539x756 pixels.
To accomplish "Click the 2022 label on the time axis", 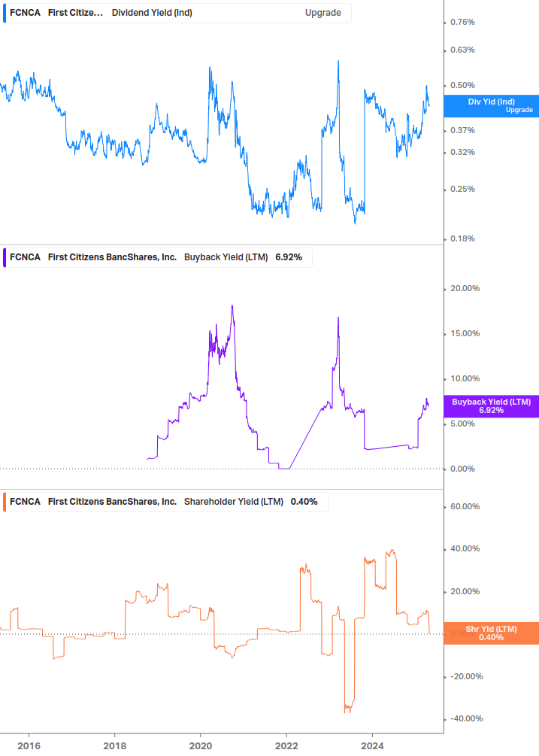I will coord(286,746).
